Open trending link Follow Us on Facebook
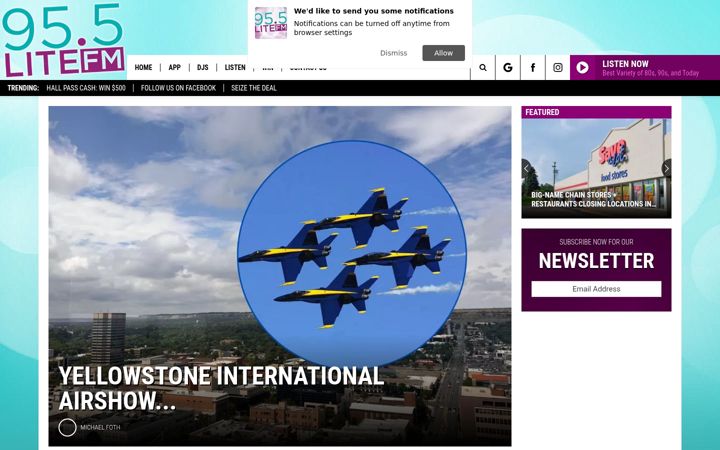Image resolution: width=720 pixels, height=450 pixels. point(178,88)
